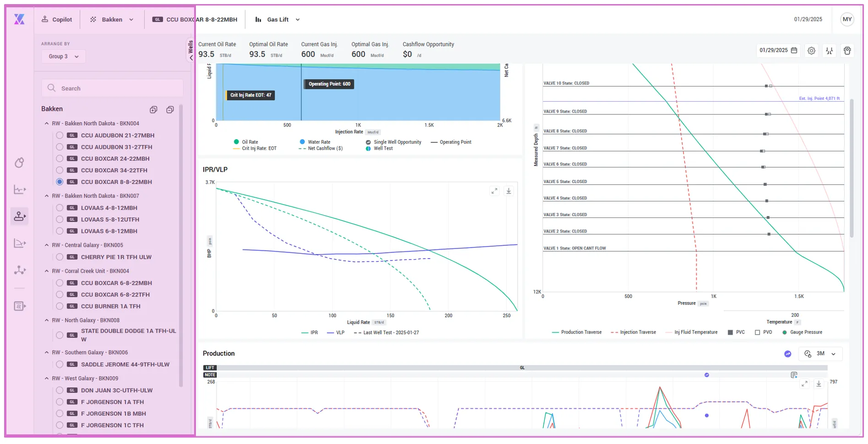Viewport: 868px width, 444px height.
Task: Collapse RW - Southern Galaxy - BKN006 group
Action: tap(47, 352)
